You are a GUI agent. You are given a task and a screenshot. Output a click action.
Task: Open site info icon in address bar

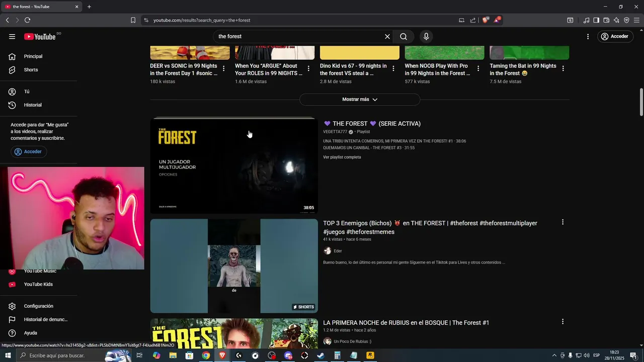point(146,20)
